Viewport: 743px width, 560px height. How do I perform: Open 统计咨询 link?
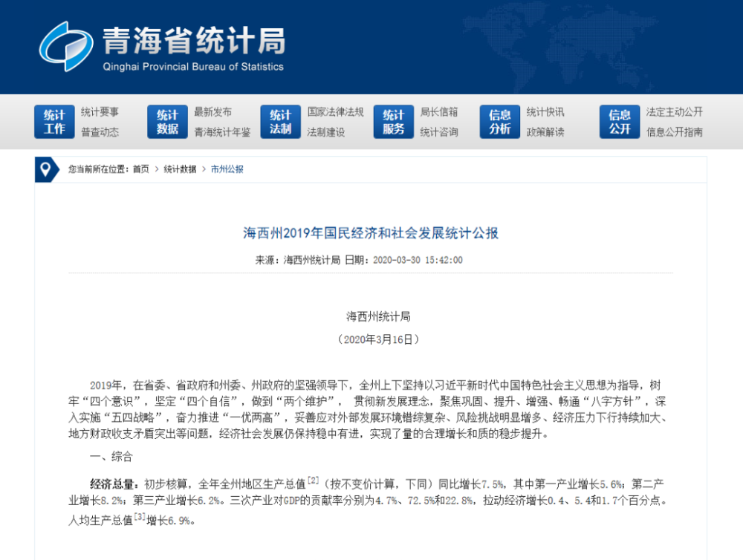pos(439,132)
